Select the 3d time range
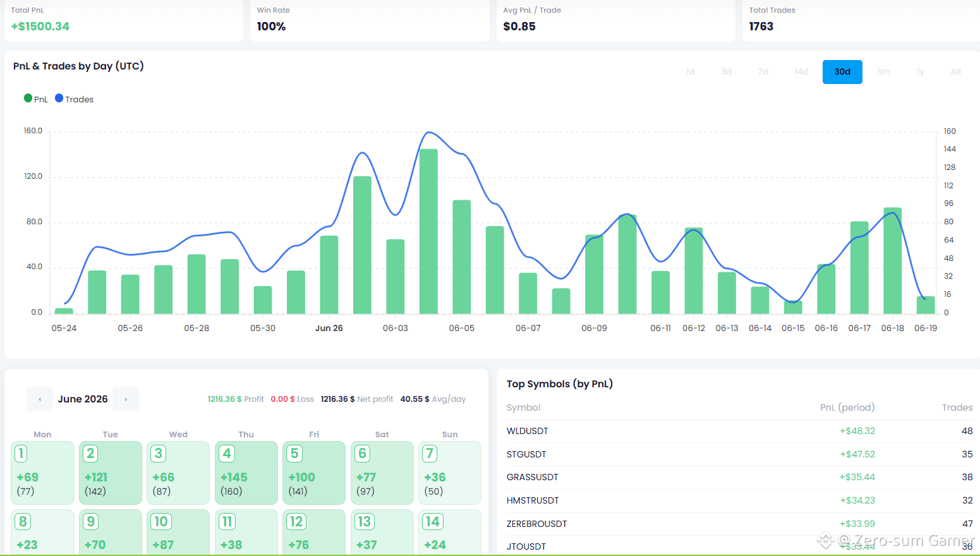This screenshot has height=556, width=980. [x=726, y=72]
